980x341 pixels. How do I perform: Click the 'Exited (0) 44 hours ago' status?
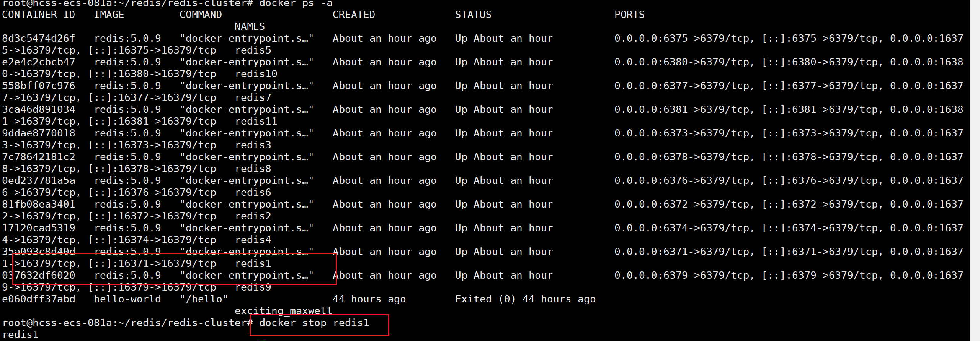click(x=525, y=299)
